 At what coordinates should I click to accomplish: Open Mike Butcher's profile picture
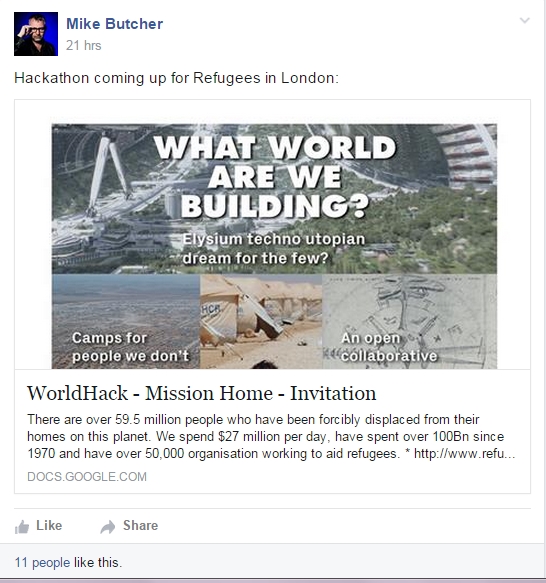click(36, 34)
